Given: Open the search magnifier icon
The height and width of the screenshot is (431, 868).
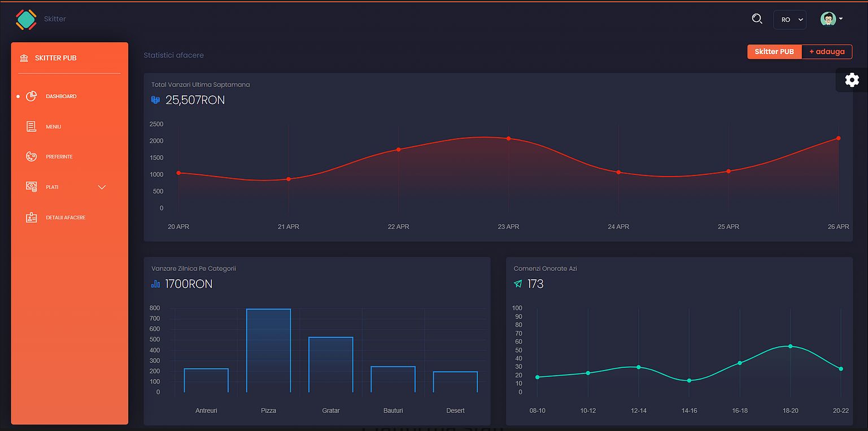Looking at the screenshot, I should coord(757,19).
